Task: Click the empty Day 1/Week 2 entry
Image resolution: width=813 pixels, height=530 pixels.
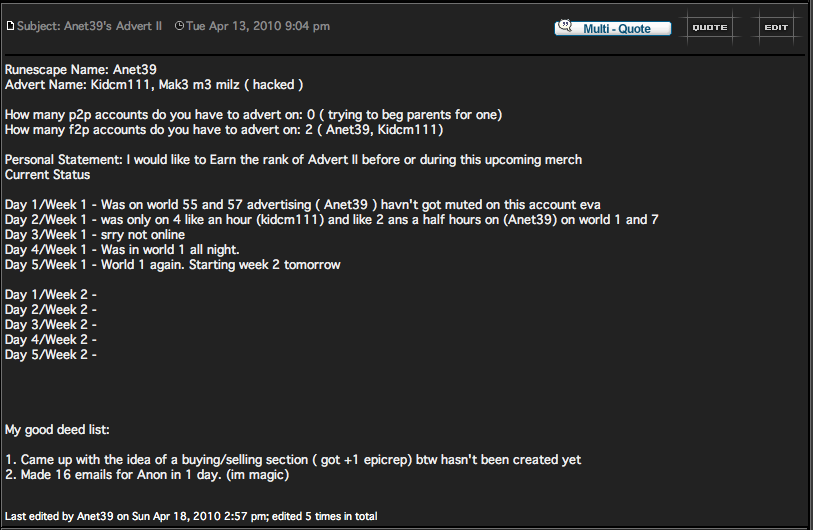Action: 50,295
